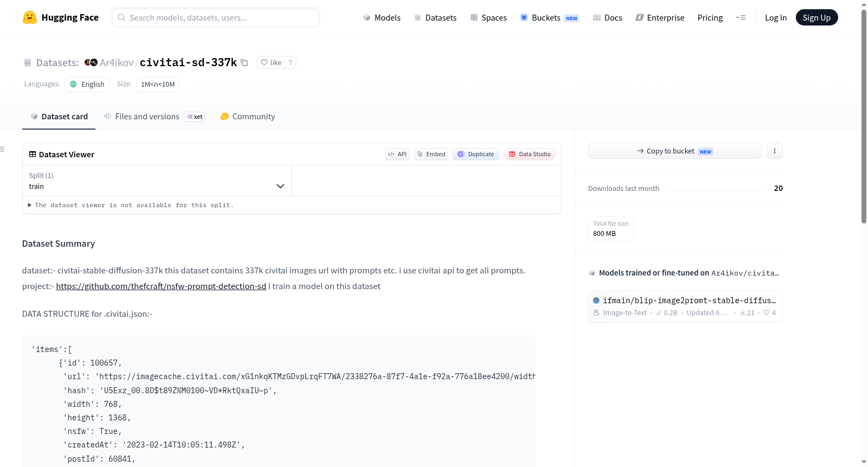
Task: Open Data Studio
Action: click(x=529, y=154)
